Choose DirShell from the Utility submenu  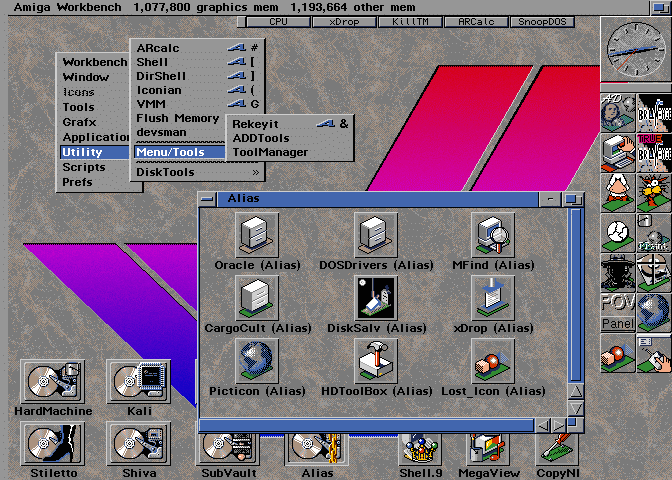(x=198, y=76)
